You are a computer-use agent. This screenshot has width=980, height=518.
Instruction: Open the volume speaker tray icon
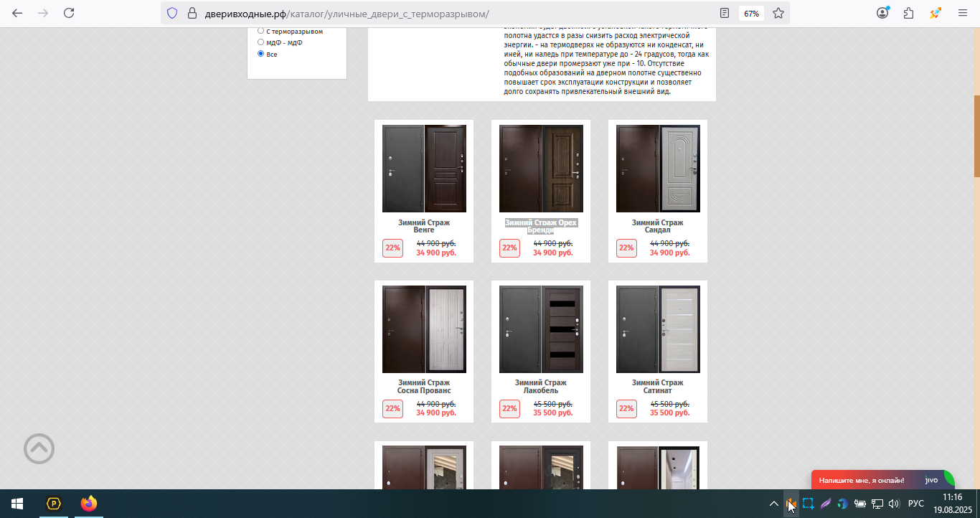[x=894, y=504]
